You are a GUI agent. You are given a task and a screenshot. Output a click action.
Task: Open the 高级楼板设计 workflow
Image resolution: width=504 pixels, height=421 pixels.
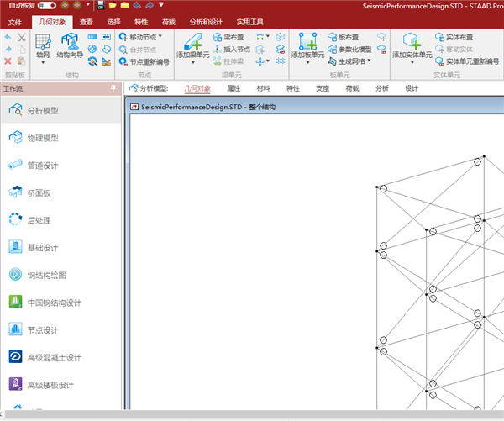tap(61, 385)
